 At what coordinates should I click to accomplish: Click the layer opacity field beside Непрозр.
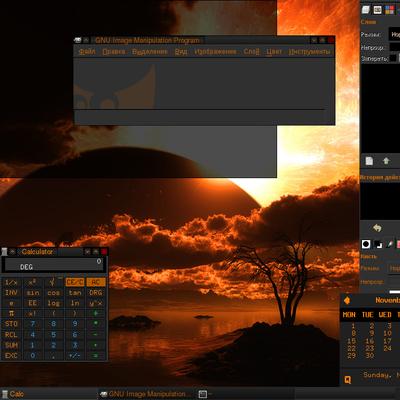[x=395, y=48]
